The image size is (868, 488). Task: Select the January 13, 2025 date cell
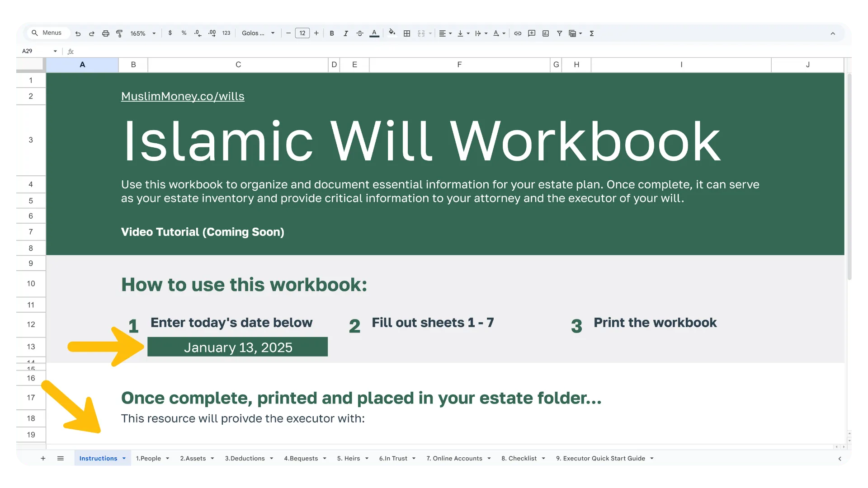[238, 347]
